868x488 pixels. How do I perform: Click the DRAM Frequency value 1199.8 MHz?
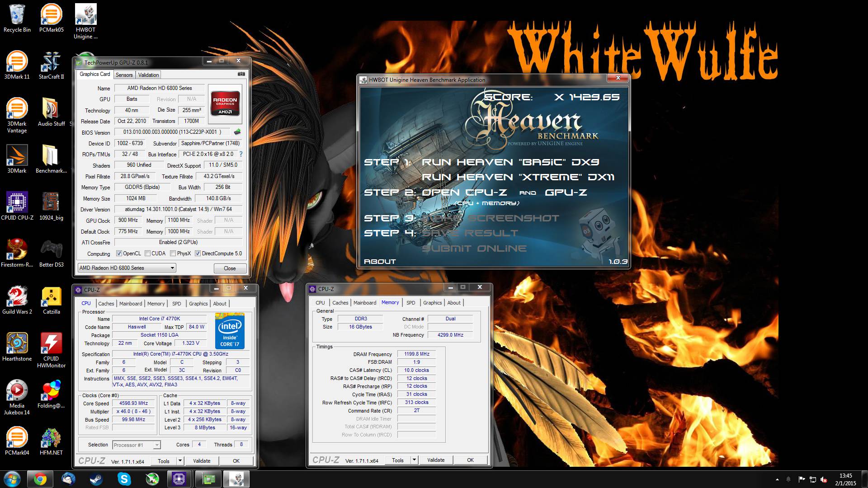[x=416, y=354]
